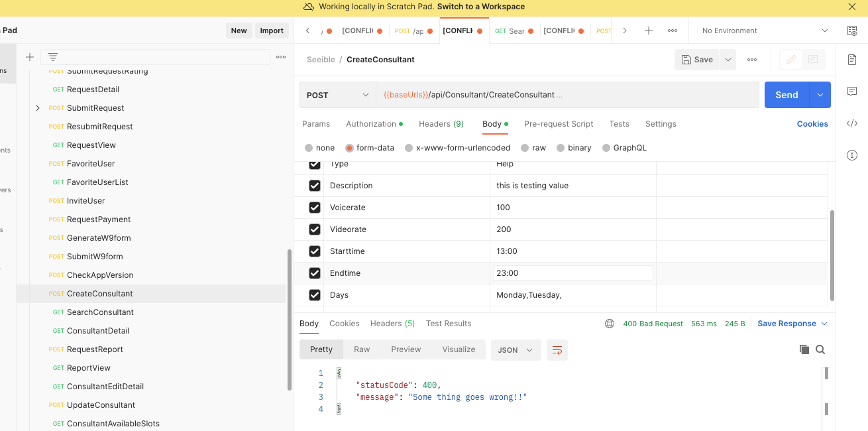
Task: Search the response body with magnifier icon
Action: click(820, 349)
